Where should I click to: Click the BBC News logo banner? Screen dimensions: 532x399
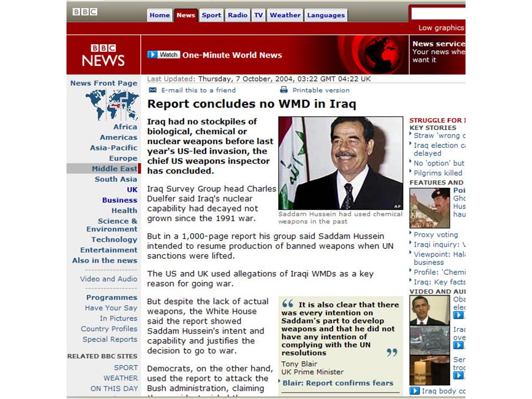[x=104, y=55]
